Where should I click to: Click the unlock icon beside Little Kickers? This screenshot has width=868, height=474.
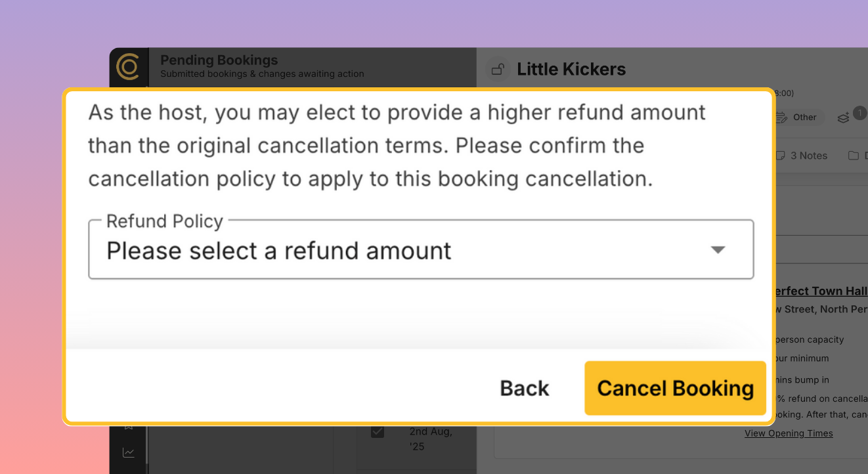(498, 69)
